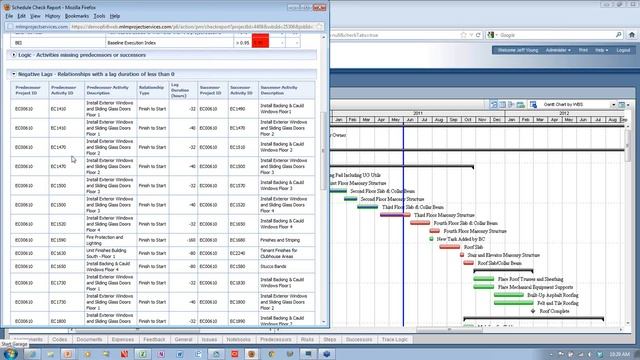Click the Word icon in the taskbar
Image resolution: width=640 pixels, height=360 pixels.
pyautogui.click(x=180, y=354)
